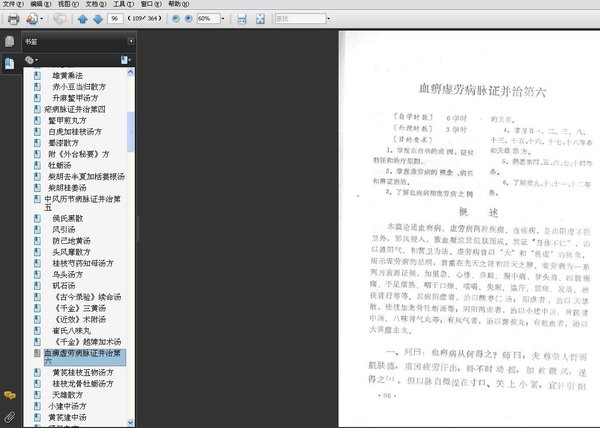Open bookmark 附《外台秘要》方

(78, 154)
